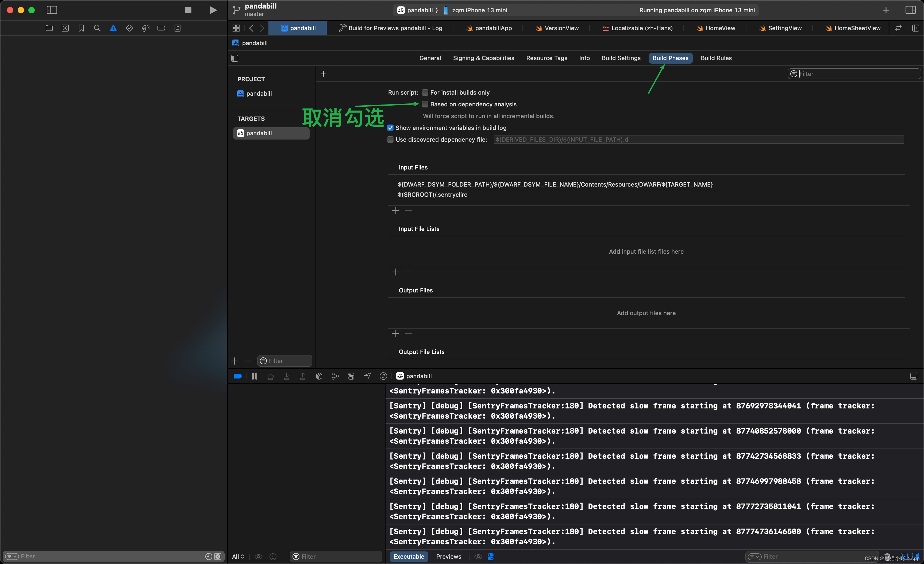Open the debug navigator icon
The image size is (924, 564).
145,28
